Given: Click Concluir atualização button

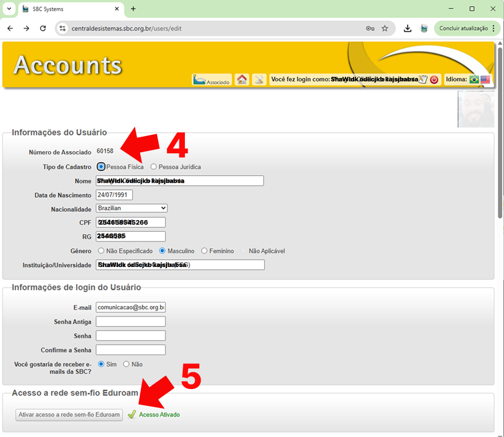Looking at the screenshot, I should [x=463, y=28].
